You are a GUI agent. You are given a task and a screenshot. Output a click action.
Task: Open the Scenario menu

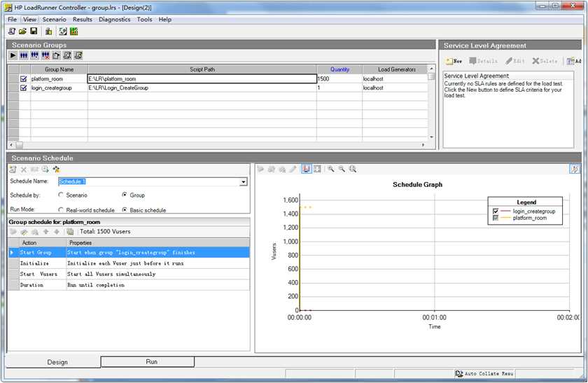click(x=55, y=20)
